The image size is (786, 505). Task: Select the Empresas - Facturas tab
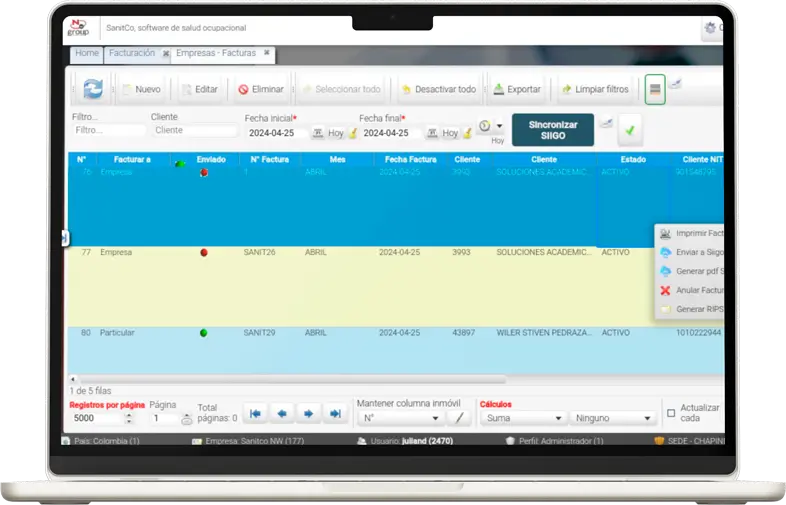click(x=216, y=53)
